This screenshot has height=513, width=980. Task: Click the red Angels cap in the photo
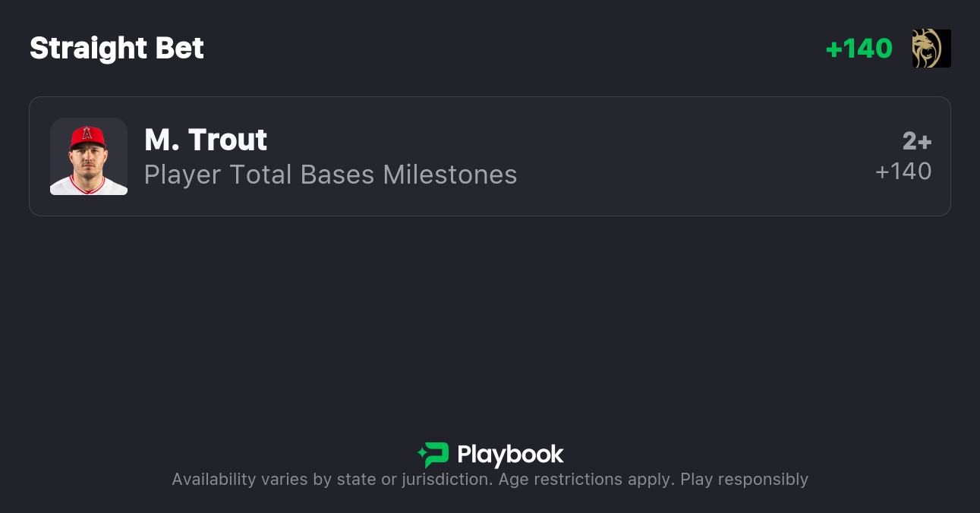point(88,137)
